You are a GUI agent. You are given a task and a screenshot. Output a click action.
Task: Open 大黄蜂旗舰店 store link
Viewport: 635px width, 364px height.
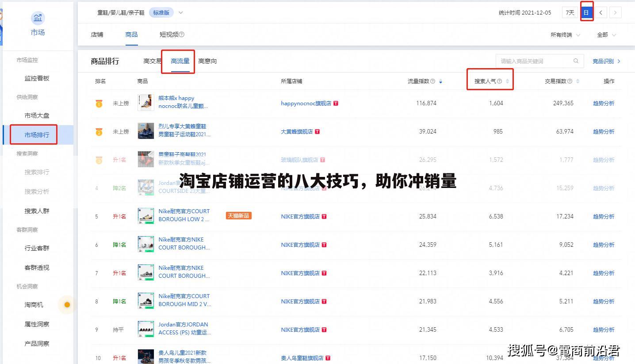click(x=297, y=132)
